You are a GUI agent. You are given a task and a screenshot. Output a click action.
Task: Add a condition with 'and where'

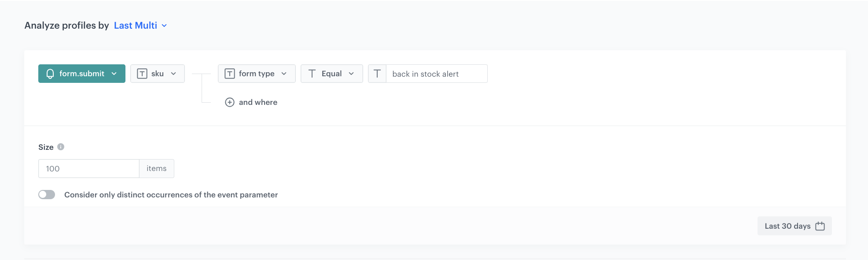[x=258, y=102]
